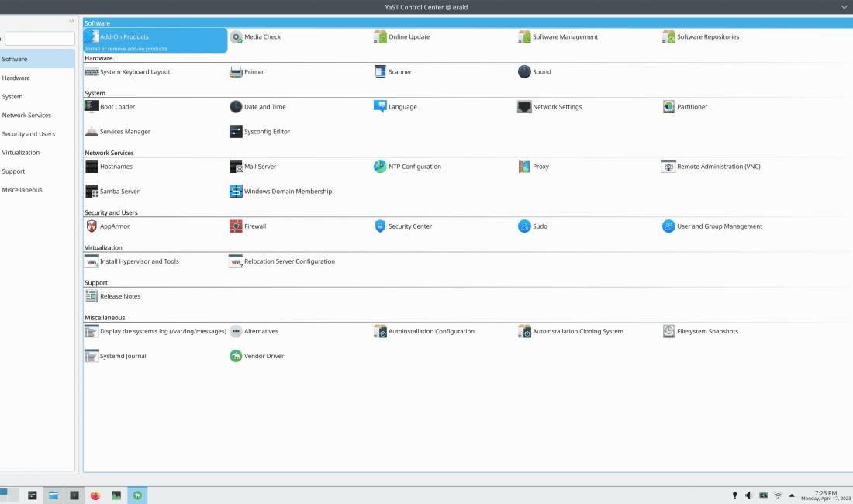The image size is (853, 504).
Task: Launch the Partitioner
Action: click(x=685, y=106)
